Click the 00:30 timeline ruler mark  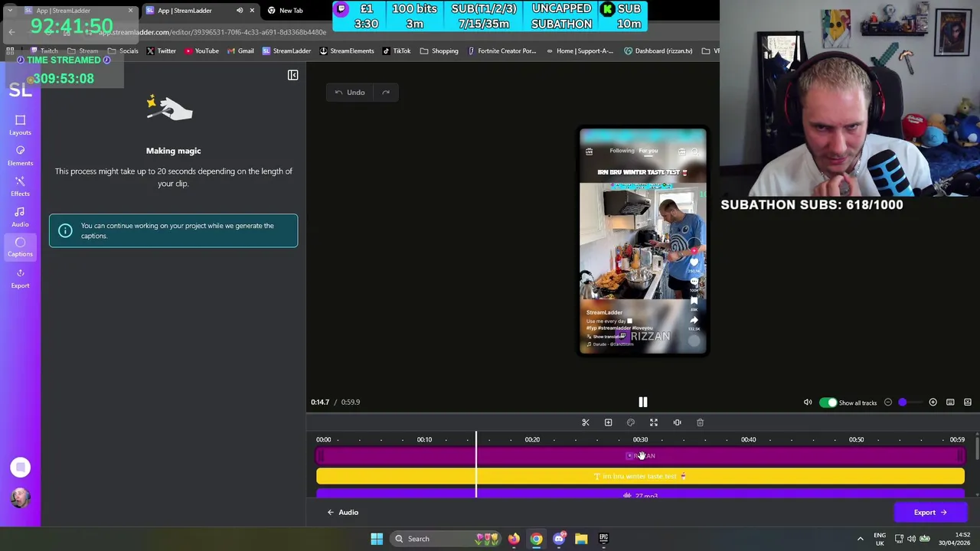[640, 440]
